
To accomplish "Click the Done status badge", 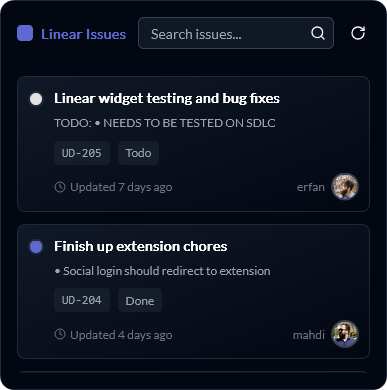I will pyautogui.click(x=140, y=300).
